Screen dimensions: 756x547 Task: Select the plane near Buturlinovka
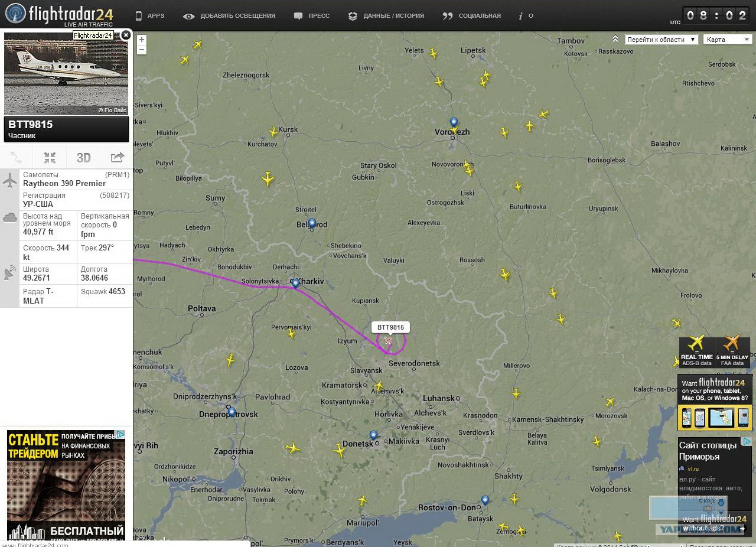(x=518, y=187)
